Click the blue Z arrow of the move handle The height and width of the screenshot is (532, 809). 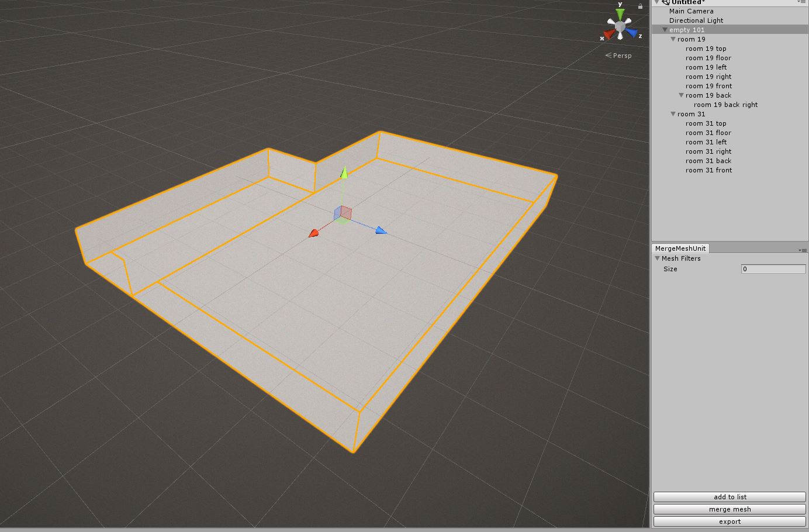[x=381, y=230]
